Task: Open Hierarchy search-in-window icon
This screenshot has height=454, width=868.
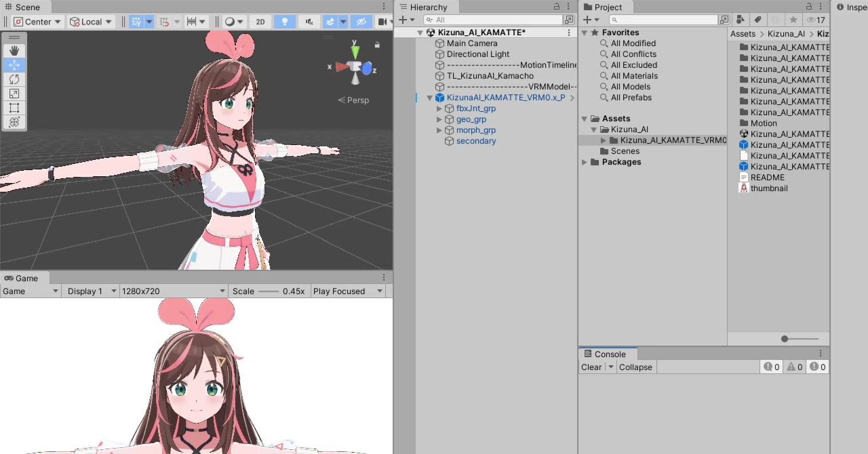Action: click(x=569, y=20)
